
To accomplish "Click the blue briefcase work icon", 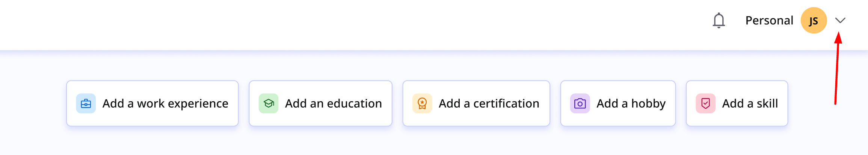I will tap(86, 103).
